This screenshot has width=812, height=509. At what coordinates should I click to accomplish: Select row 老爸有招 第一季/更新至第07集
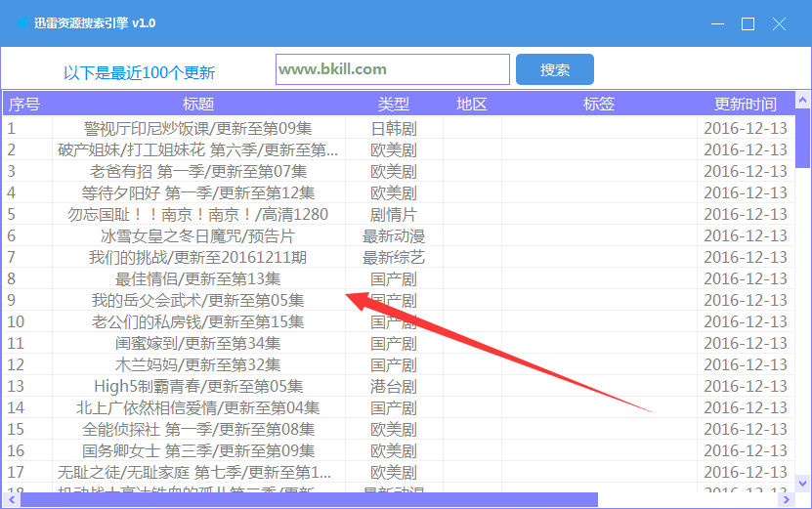pos(399,171)
